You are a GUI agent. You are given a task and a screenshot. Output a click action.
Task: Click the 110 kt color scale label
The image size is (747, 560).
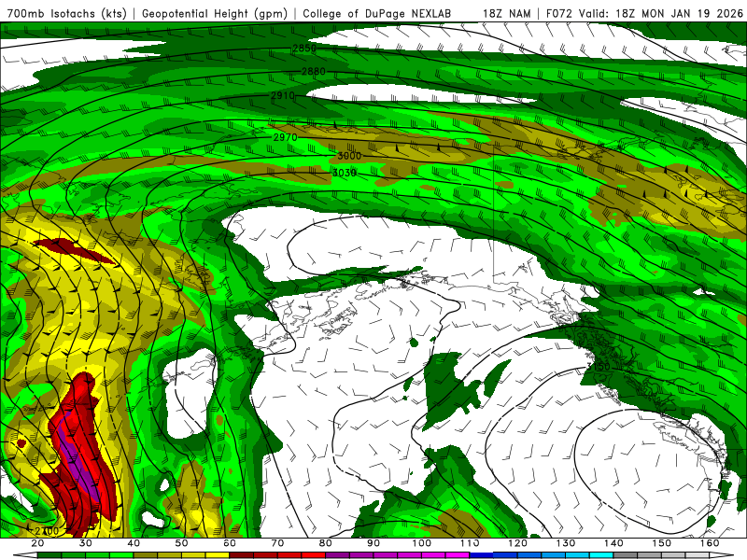470,543
